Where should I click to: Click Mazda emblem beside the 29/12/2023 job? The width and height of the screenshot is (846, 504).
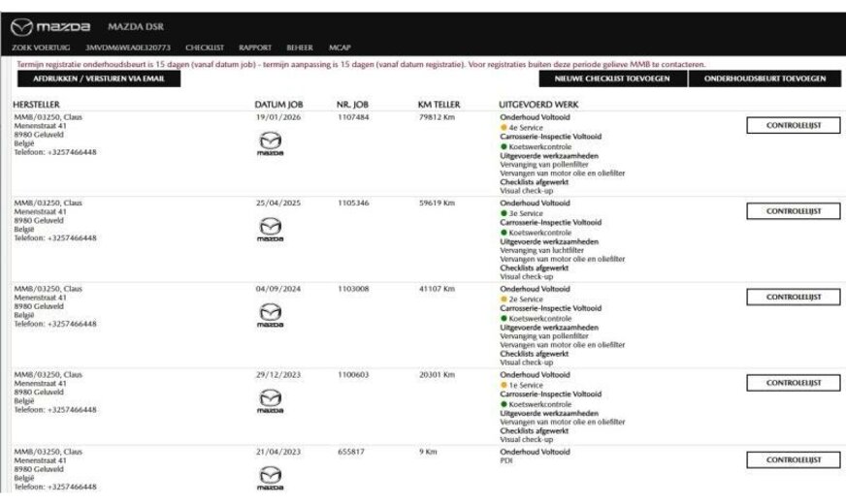270,401
